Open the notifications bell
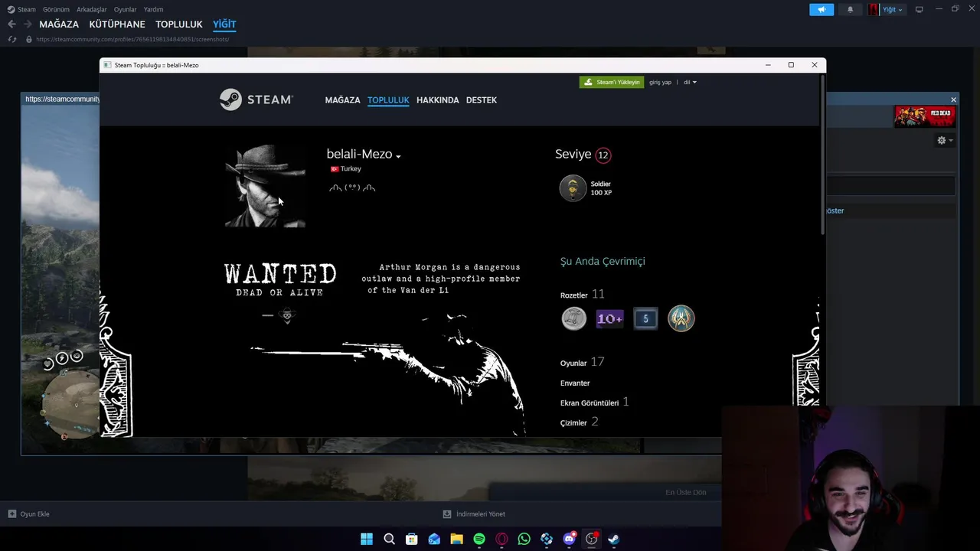 [x=850, y=9]
